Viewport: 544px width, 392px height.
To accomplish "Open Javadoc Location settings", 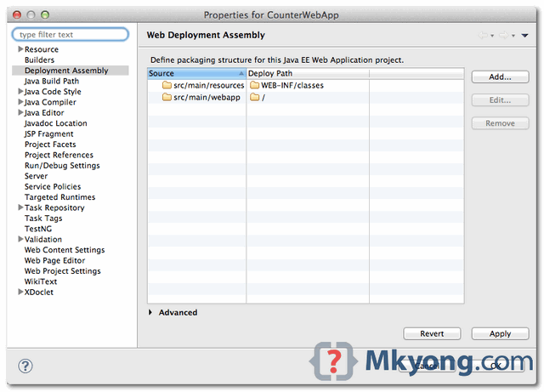I will pyautogui.click(x=56, y=123).
